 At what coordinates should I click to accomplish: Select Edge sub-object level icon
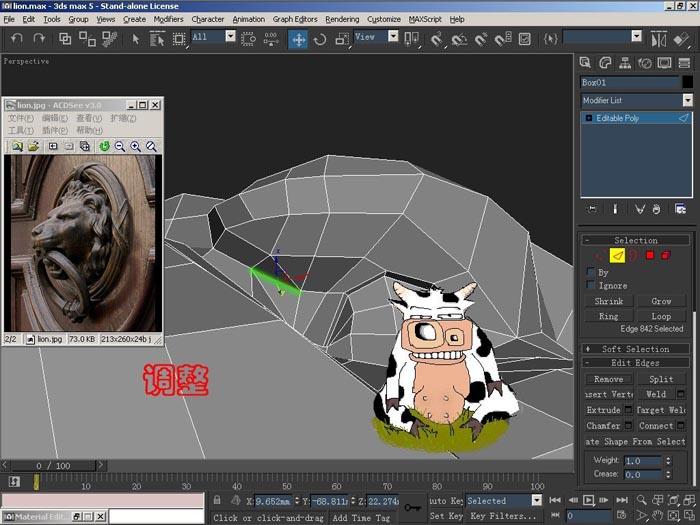tap(617, 255)
